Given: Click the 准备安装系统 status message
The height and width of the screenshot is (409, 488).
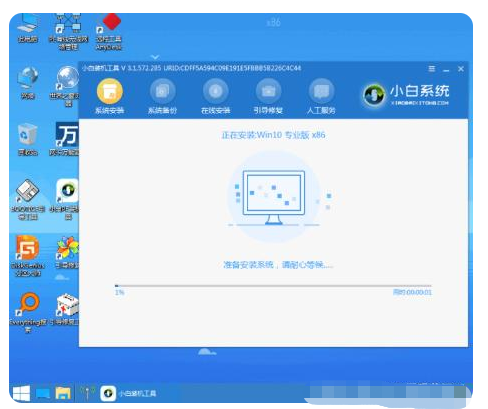Looking at the screenshot, I should tap(278, 265).
